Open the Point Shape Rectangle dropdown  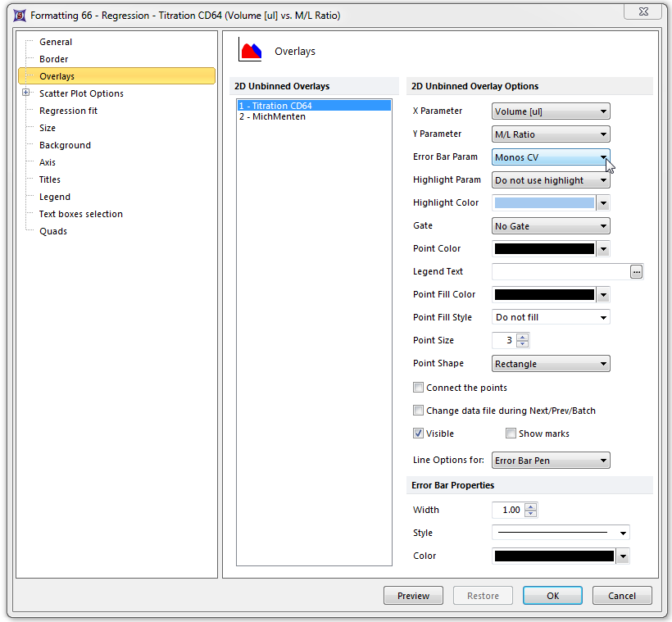pyautogui.click(x=551, y=364)
